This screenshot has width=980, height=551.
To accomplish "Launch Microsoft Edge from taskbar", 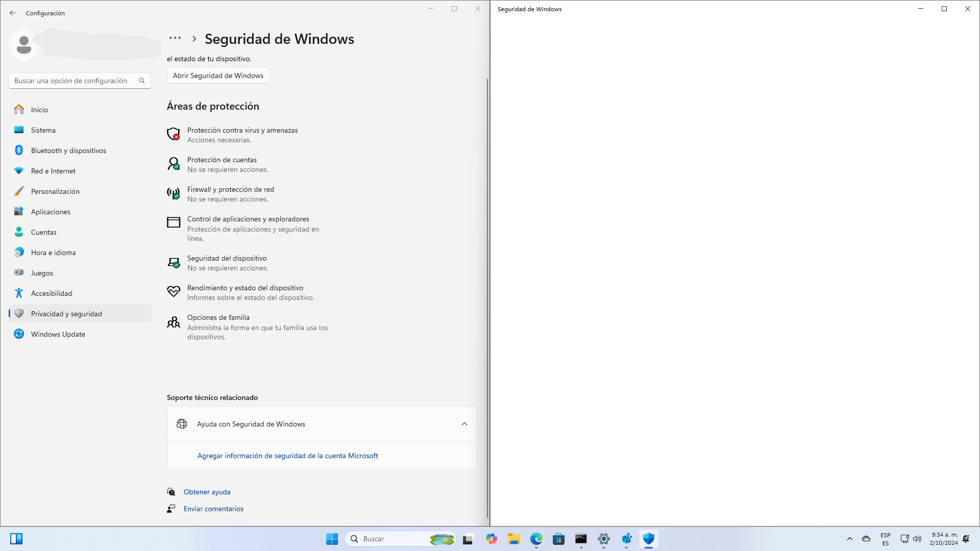I will [x=536, y=539].
